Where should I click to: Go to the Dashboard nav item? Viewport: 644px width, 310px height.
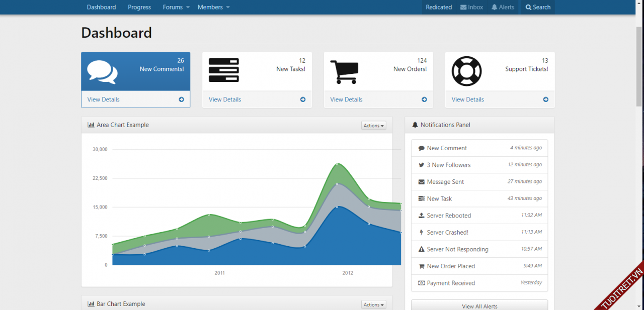(x=101, y=7)
